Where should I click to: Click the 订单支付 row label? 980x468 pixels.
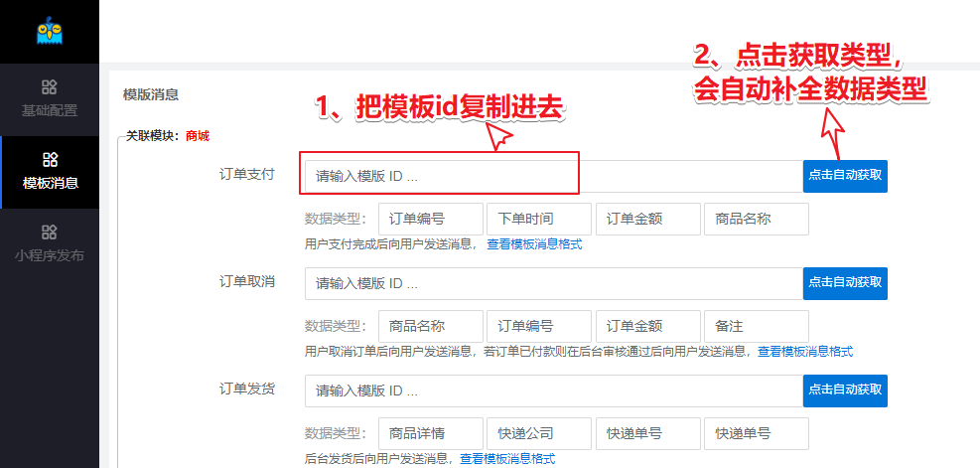click(x=247, y=174)
